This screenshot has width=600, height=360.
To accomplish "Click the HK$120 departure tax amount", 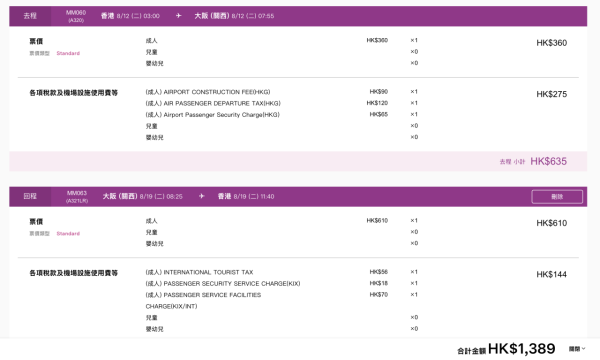I will point(377,103).
